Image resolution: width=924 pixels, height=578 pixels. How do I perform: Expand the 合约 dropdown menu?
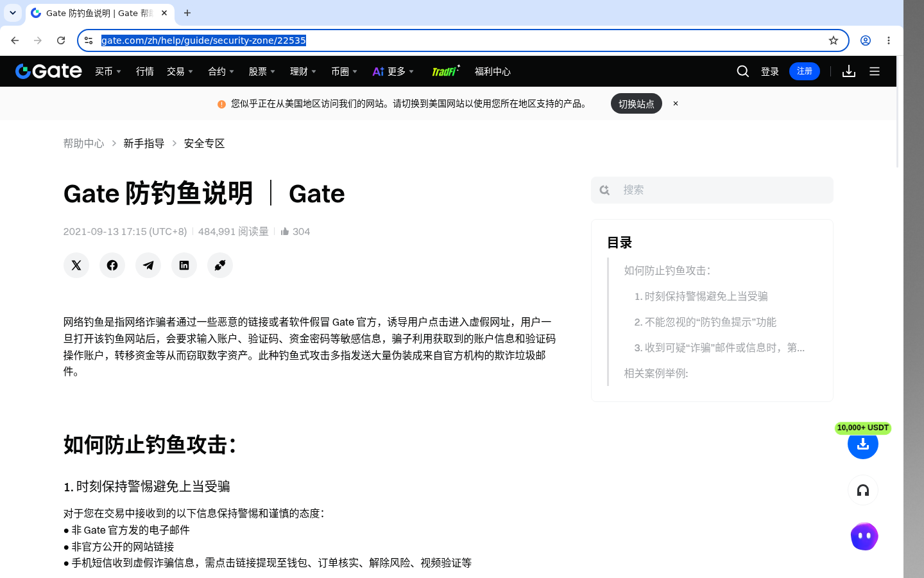[221, 71]
